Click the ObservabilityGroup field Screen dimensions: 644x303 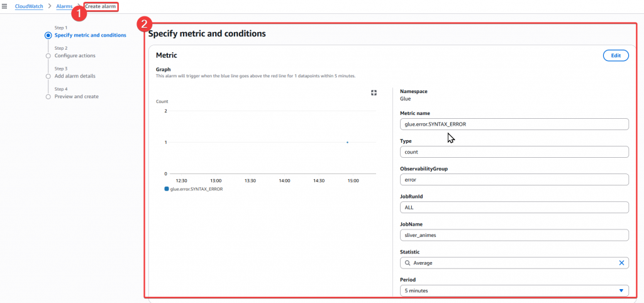[514, 179]
